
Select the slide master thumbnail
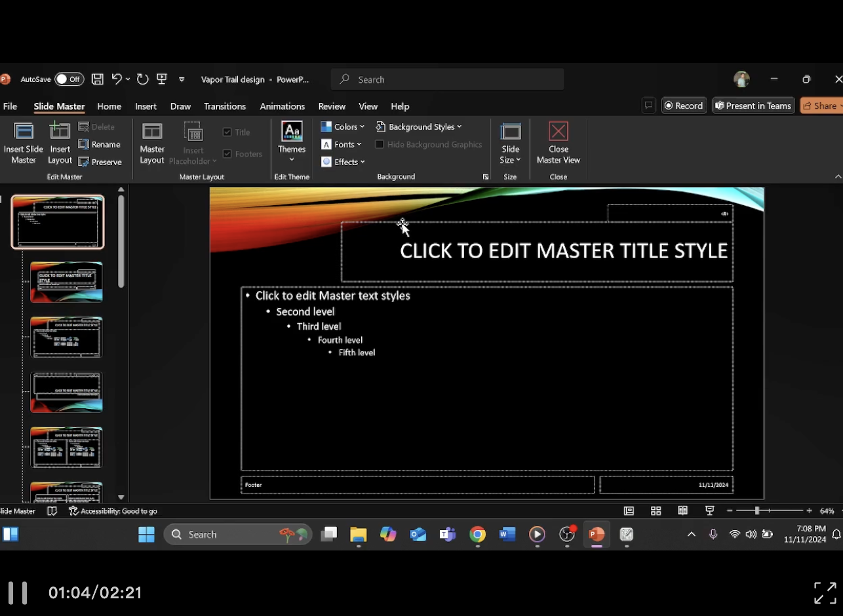pos(58,222)
